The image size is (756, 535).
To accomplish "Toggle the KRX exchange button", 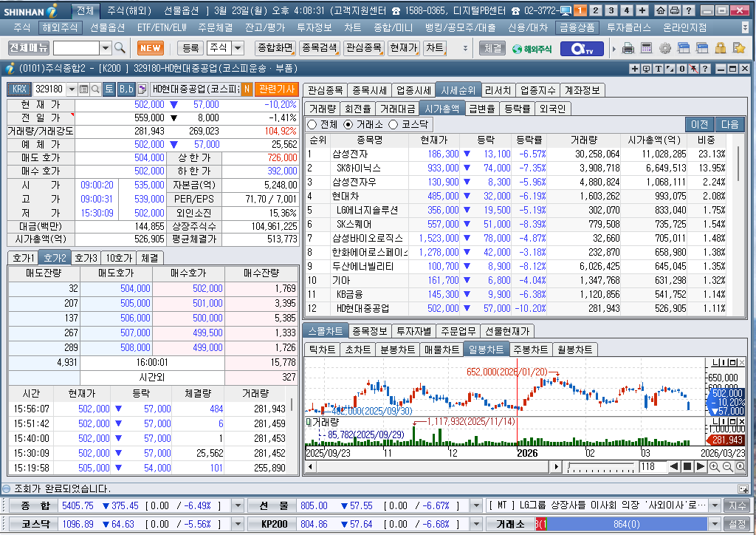I will click(x=19, y=89).
